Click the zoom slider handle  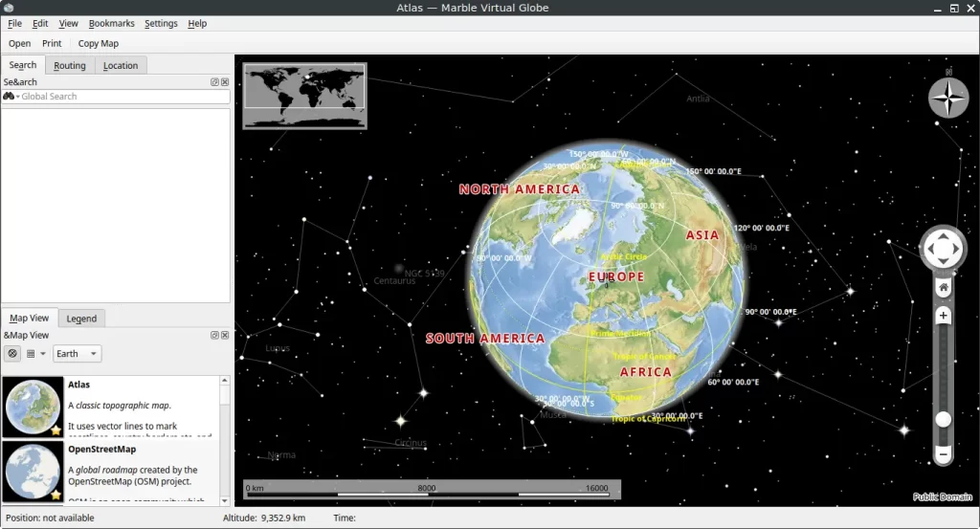click(943, 419)
